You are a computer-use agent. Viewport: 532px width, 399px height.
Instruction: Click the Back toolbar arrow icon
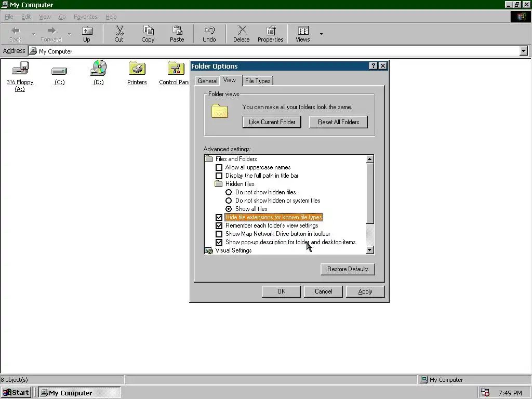(x=16, y=31)
